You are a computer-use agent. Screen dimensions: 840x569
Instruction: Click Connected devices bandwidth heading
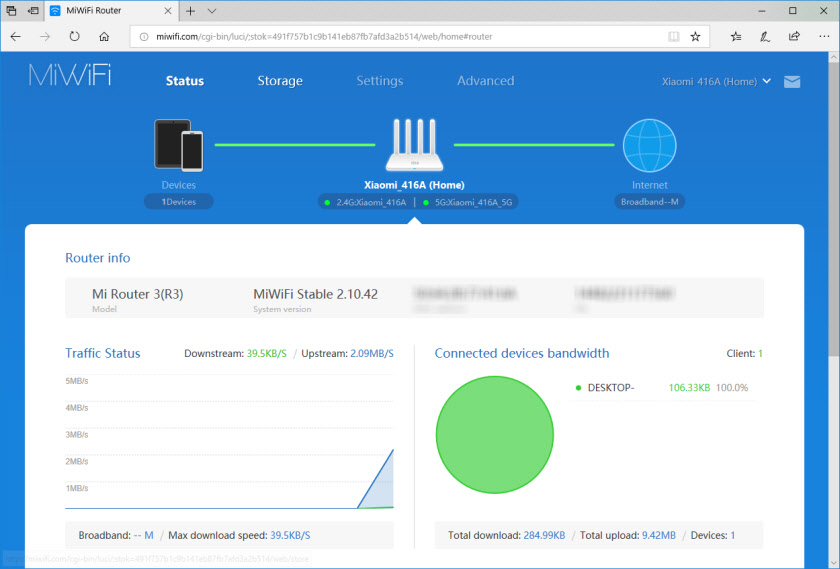pyautogui.click(x=522, y=353)
